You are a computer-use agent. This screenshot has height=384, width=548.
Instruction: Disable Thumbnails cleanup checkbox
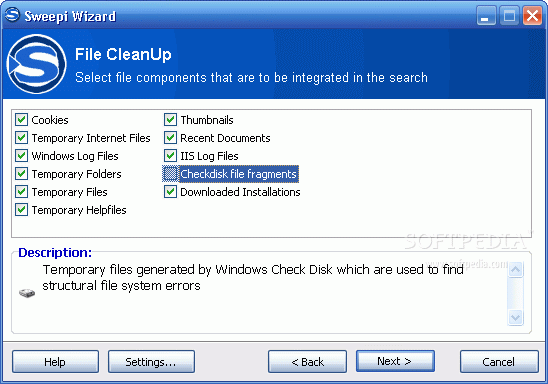pos(170,119)
